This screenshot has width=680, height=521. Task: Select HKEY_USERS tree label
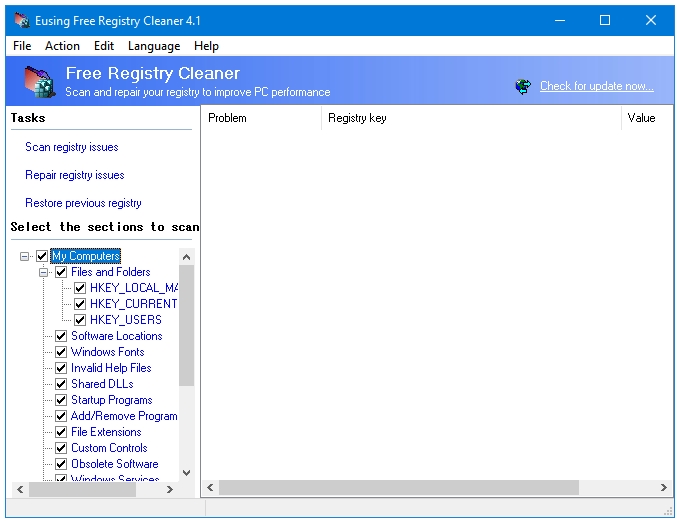pyautogui.click(x=126, y=320)
